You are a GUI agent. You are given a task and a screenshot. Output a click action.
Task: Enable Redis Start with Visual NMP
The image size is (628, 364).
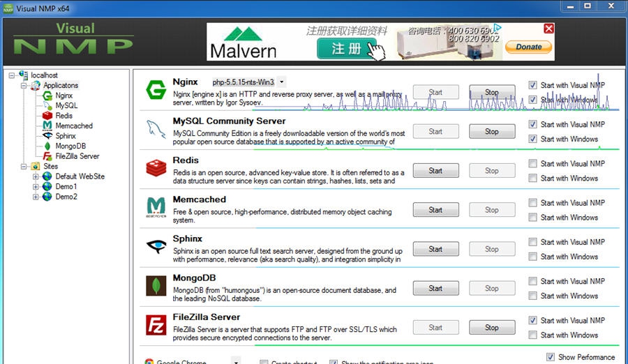(x=532, y=163)
